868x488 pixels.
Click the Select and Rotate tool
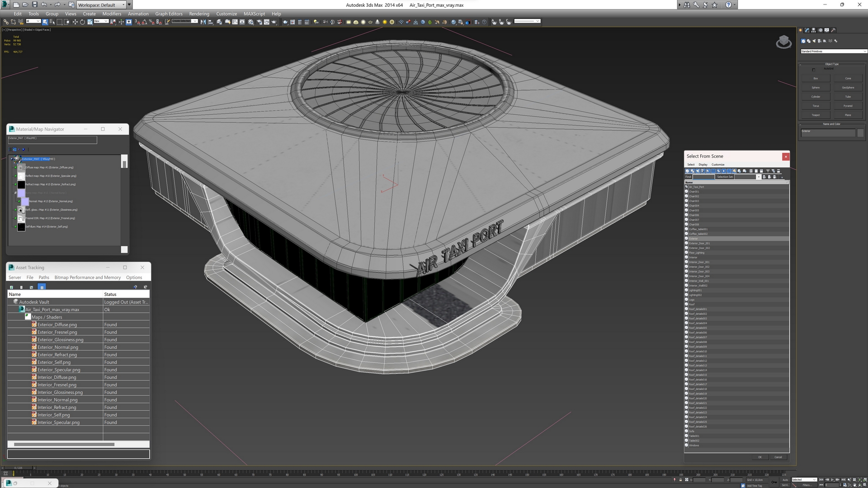(82, 21)
